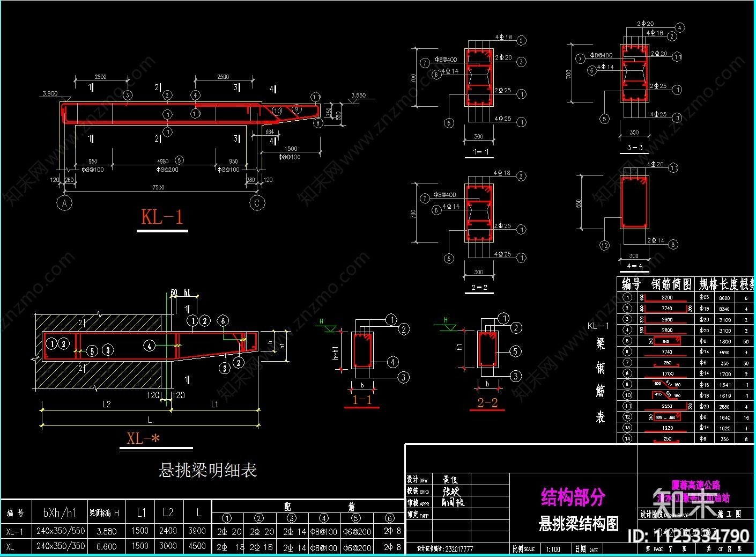Click the 1640 length in rebar table
This screenshot has width=756, height=557.
click(725, 417)
